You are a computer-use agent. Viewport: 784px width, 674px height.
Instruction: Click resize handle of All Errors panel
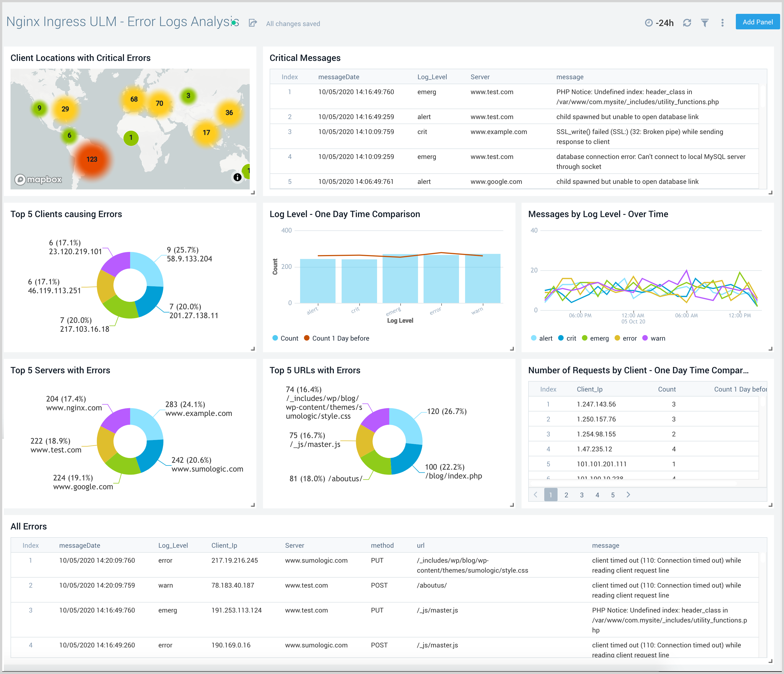[770, 662]
